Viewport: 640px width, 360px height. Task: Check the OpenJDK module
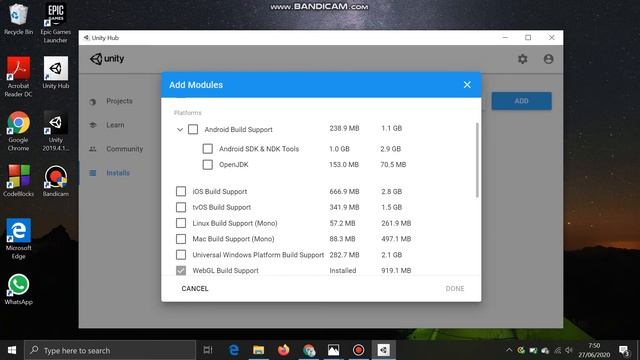(x=208, y=164)
